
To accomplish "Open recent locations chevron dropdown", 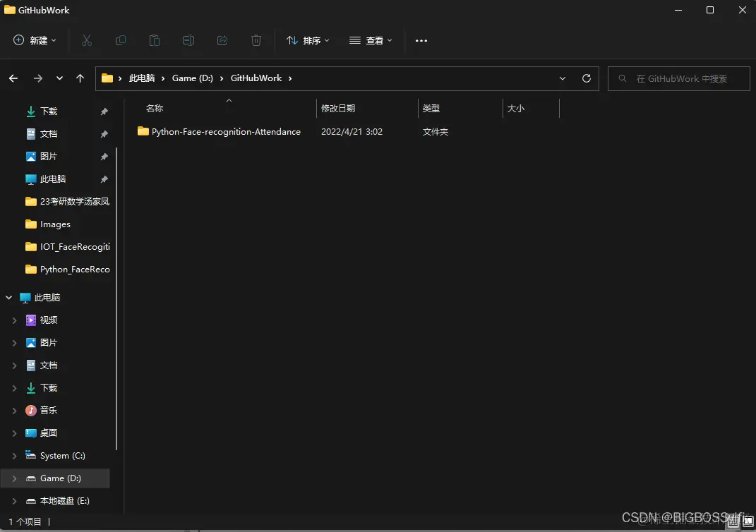I will point(59,78).
